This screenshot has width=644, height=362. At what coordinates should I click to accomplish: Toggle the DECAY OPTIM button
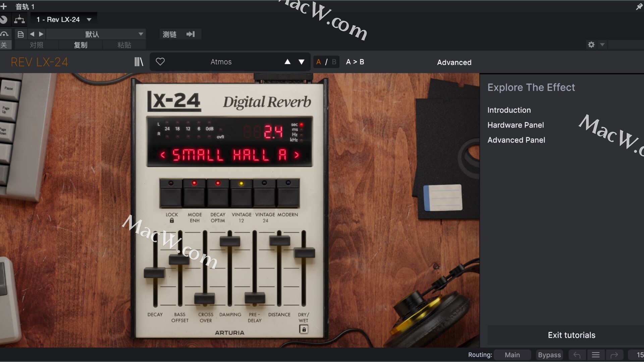[x=218, y=193]
